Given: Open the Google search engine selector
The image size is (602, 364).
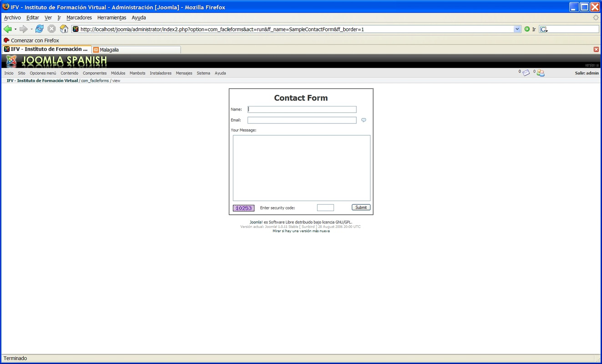Looking at the screenshot, I should (x=544, y=29).
